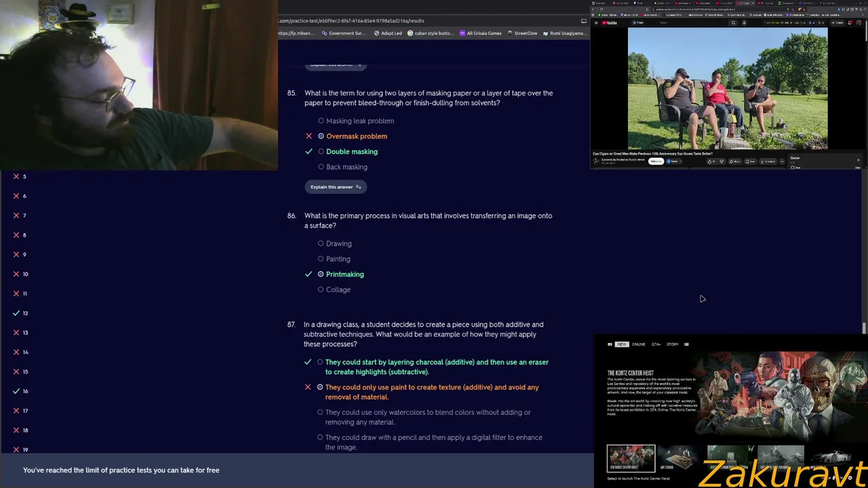
Task: Open the 'StreetGlow' bookmark
Action: coord(521,33)
